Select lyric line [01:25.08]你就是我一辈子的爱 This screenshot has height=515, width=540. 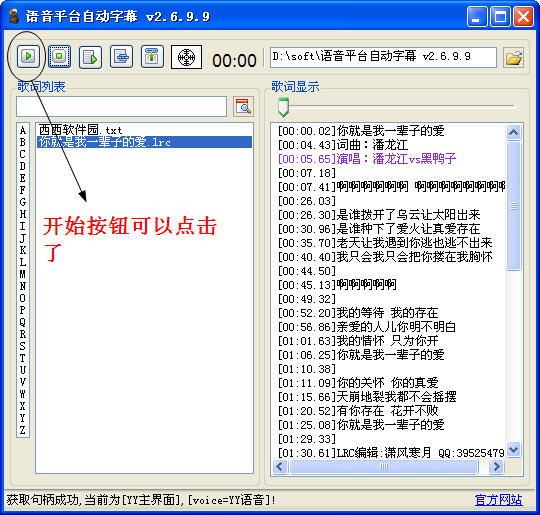(x=361, y=425)
